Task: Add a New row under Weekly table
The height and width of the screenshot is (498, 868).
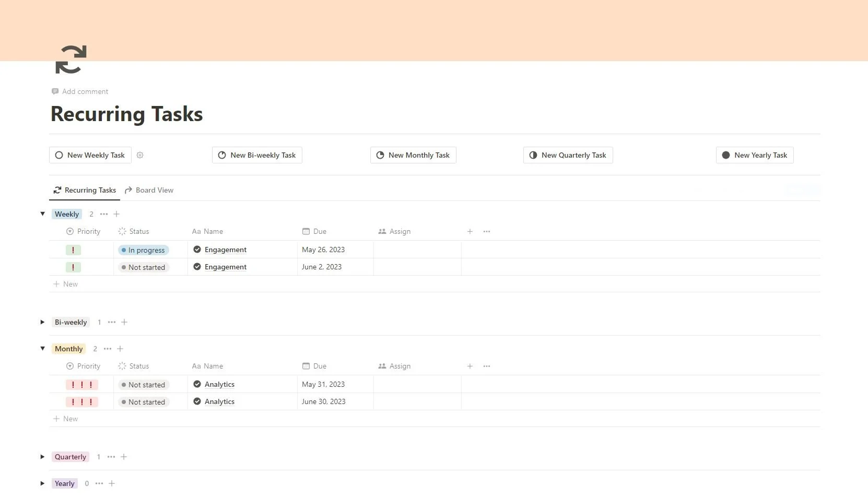Action: 65,284
